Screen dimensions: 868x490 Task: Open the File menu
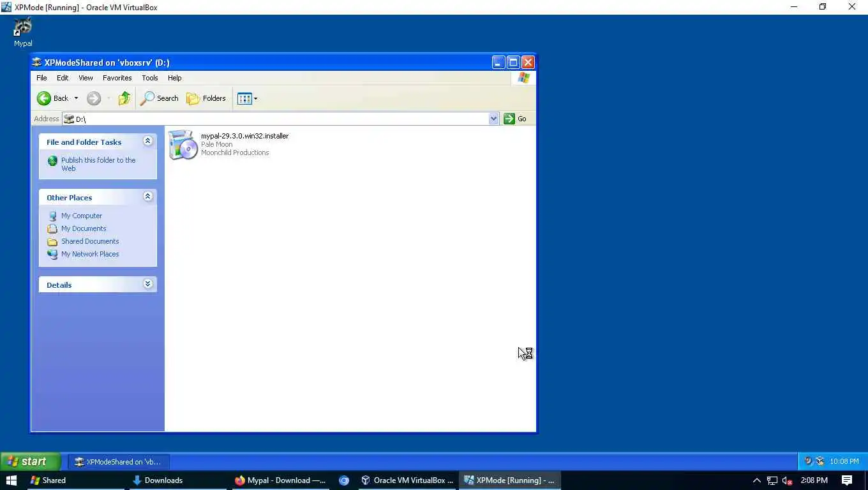(41, 78)
